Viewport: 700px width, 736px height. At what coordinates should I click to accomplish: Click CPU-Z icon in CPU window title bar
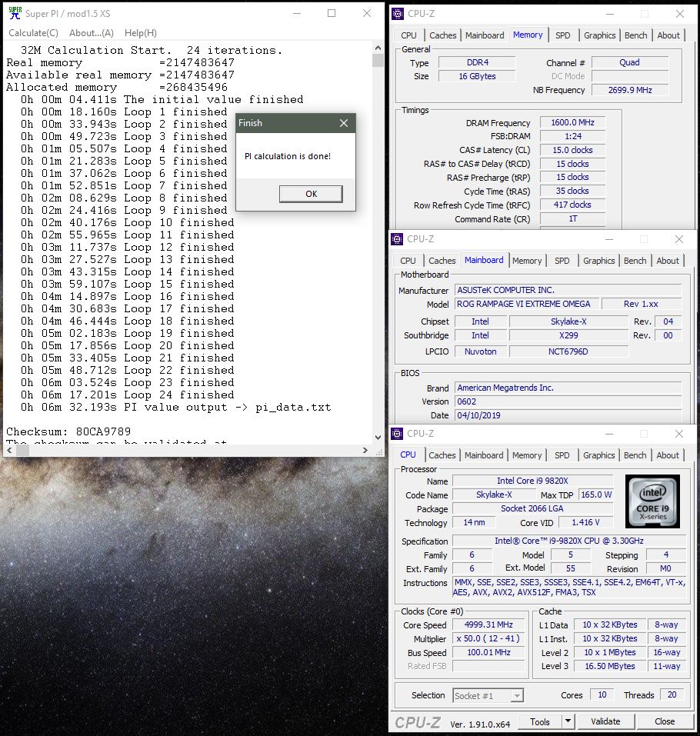(397, 434)
